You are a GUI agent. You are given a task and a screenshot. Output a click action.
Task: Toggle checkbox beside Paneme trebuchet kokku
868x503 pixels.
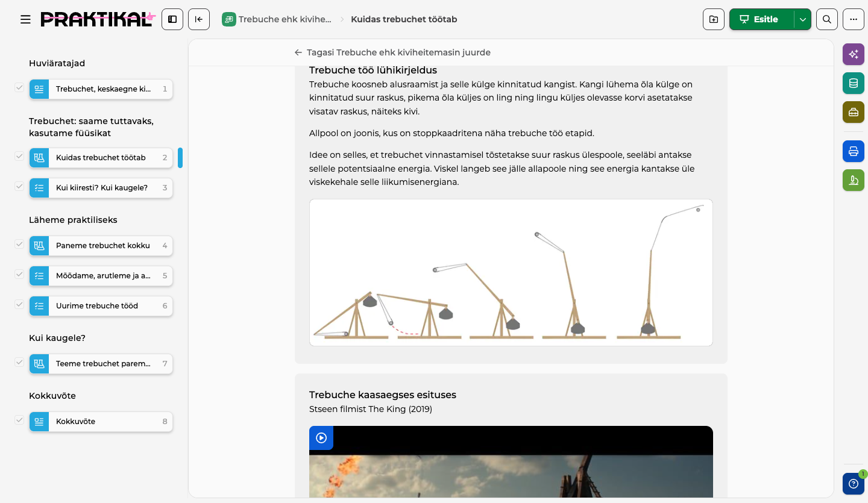19,244
